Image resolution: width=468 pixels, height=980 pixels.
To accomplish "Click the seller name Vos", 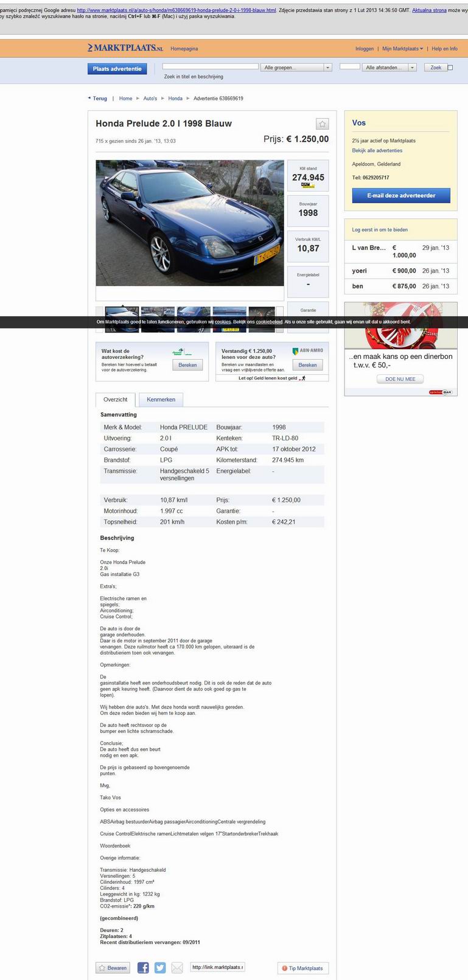I will tap(358, 123).
